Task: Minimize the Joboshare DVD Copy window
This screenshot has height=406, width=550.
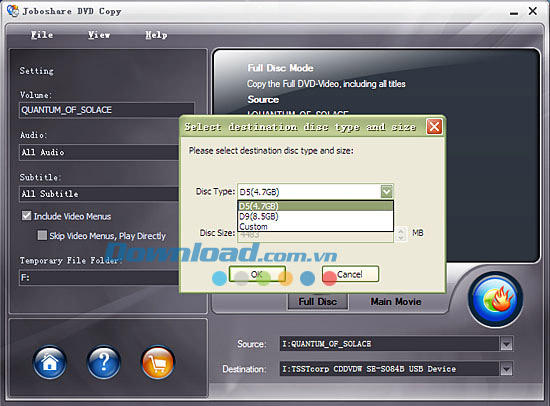Action: point(514,13)
